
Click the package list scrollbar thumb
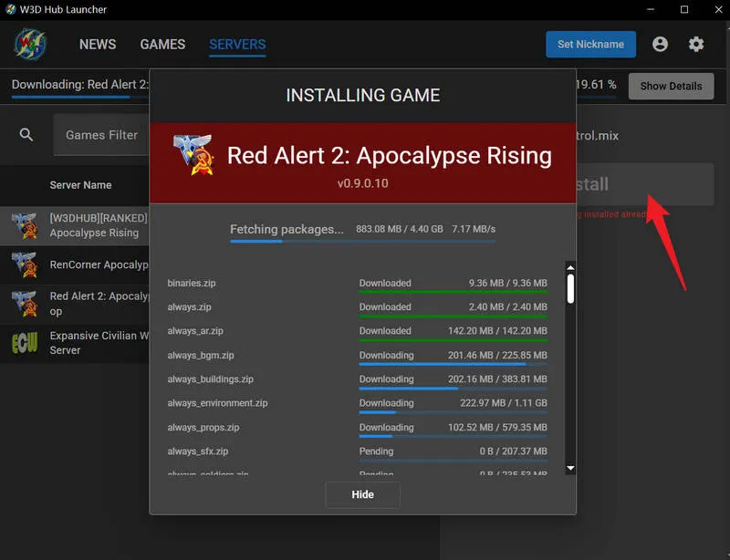pos(570,288)
